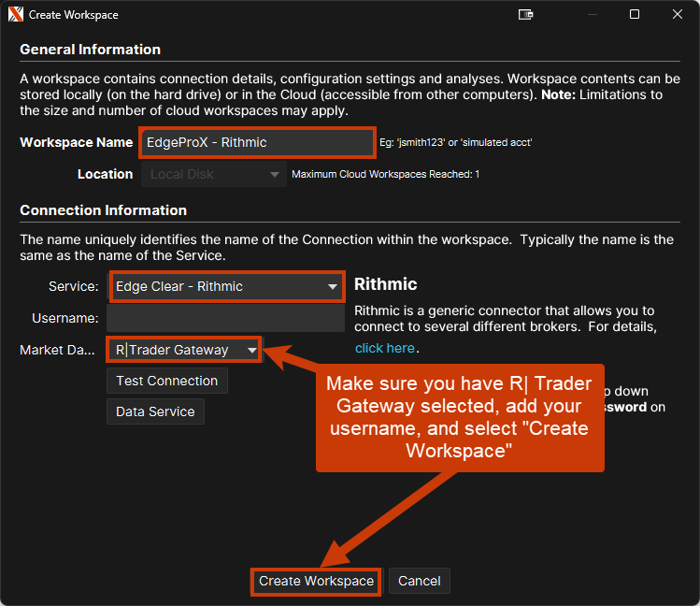Click the MotiveWave app icon in title bar
Screen dimensions: 700x606
pyautogui.click(x=15, y=15)
